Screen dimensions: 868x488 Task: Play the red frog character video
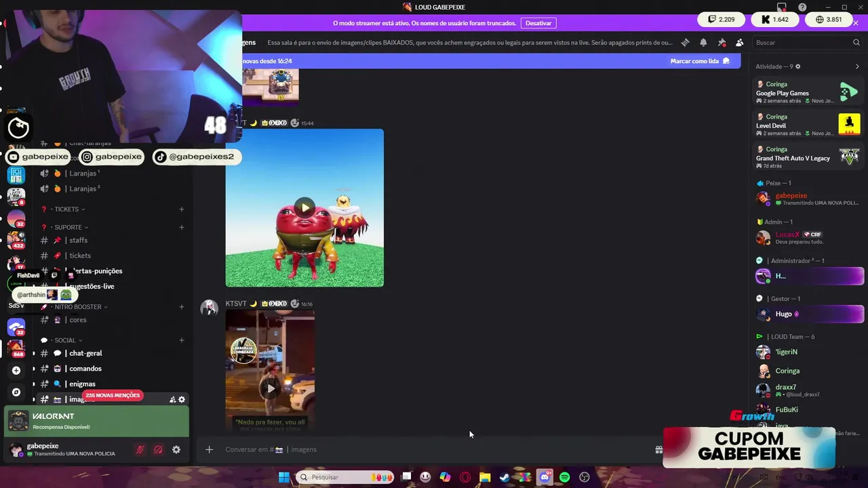click(304, 207)
